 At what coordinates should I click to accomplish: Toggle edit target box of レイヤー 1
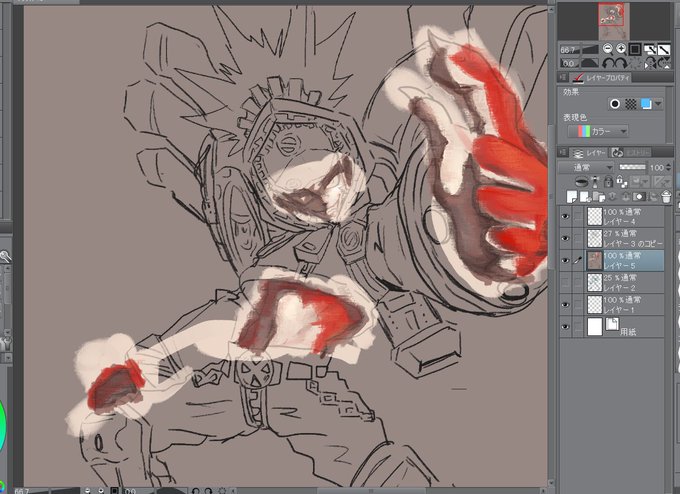578,304
